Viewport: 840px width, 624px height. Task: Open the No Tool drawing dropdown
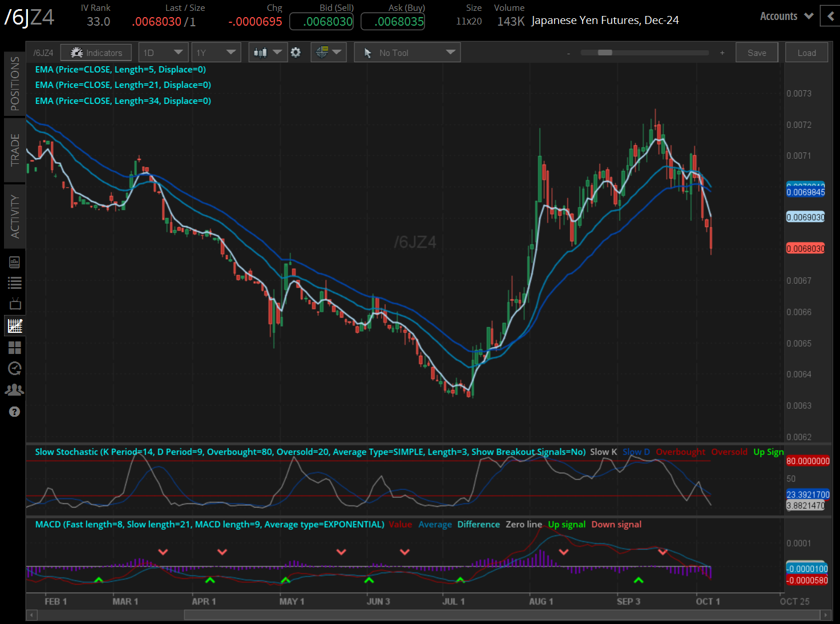[x=407, y=53]
